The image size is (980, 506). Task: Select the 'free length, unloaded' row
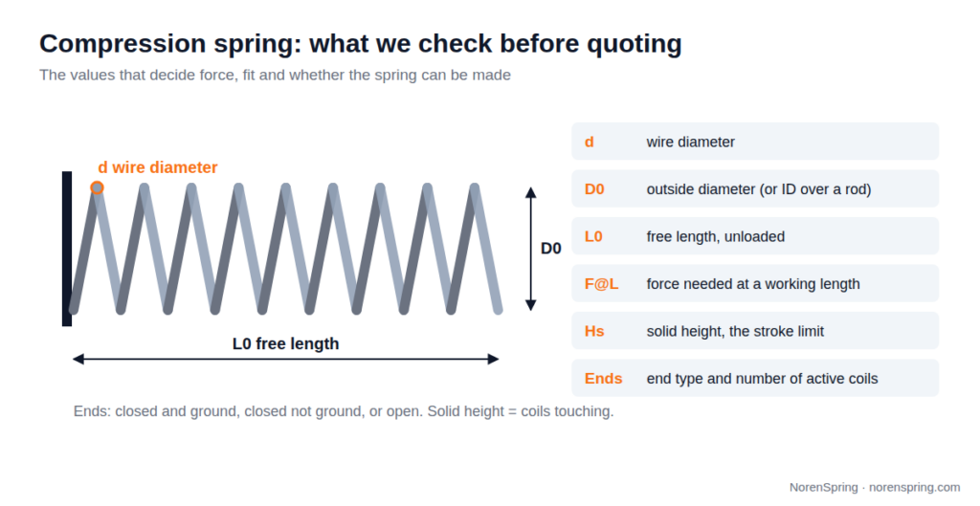[x=755, y=236]
